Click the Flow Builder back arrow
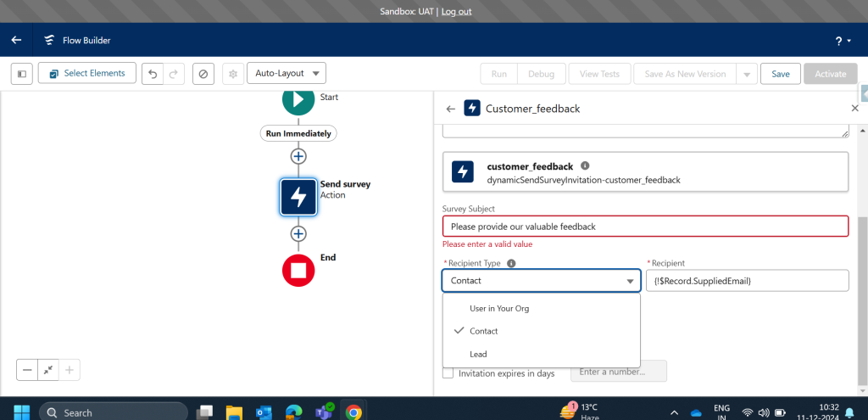Screen dimensions: 868x420 point(16,40)
